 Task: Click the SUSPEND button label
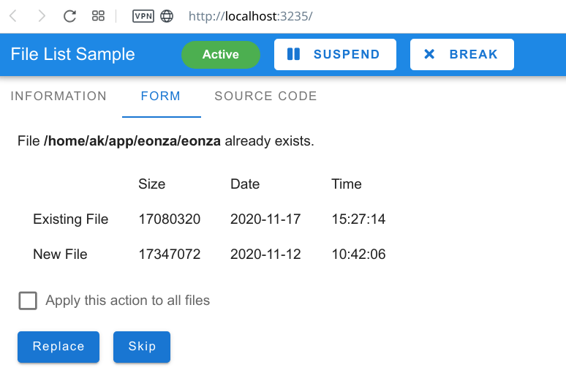click(347, 54)
